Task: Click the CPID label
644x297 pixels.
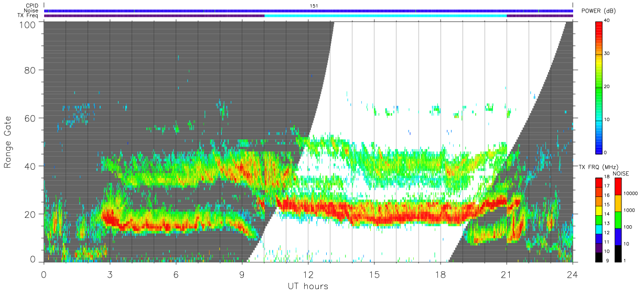Action: pyautogui.click(x=31, y=6)
